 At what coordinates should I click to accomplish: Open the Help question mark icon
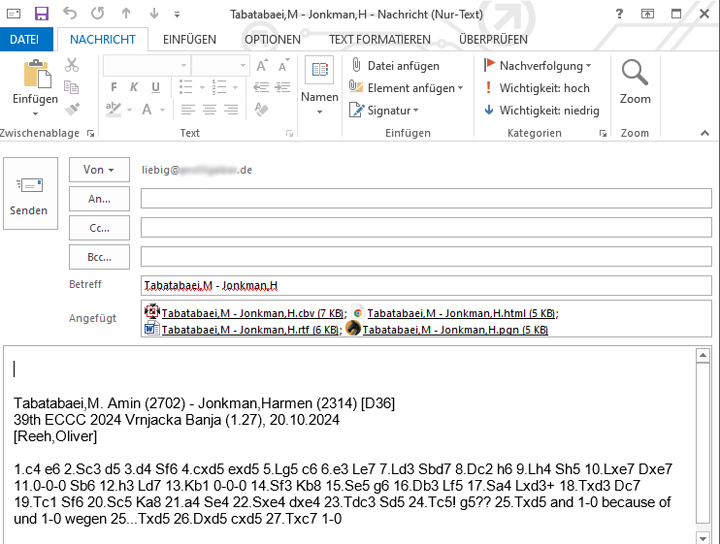620,14
